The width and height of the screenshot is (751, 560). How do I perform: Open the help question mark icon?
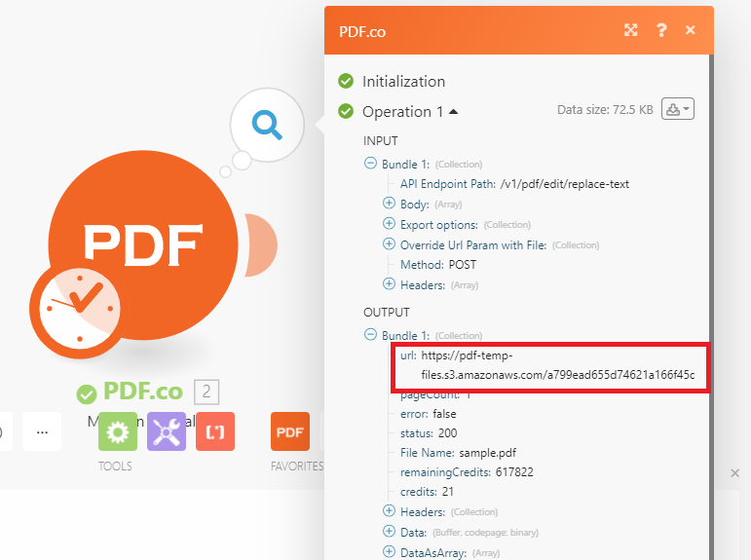tap(661, 30)
